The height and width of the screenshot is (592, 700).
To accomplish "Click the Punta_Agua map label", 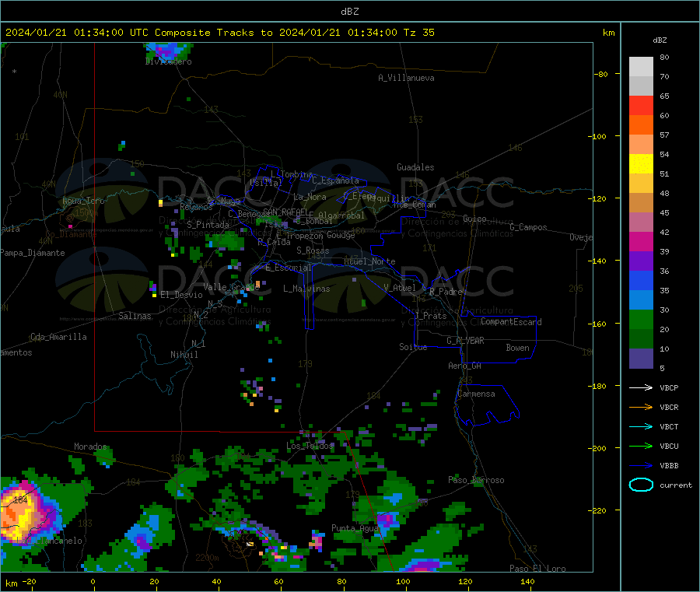I will [355, 528].
